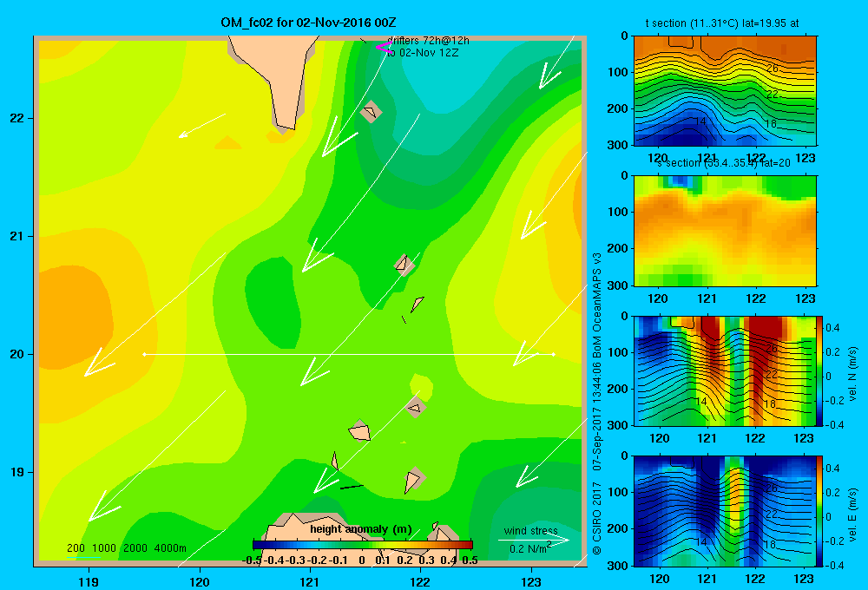Click the 'drifters 72h@12h' label
This screenshot has width=868, height=590.
coord(429,41)
